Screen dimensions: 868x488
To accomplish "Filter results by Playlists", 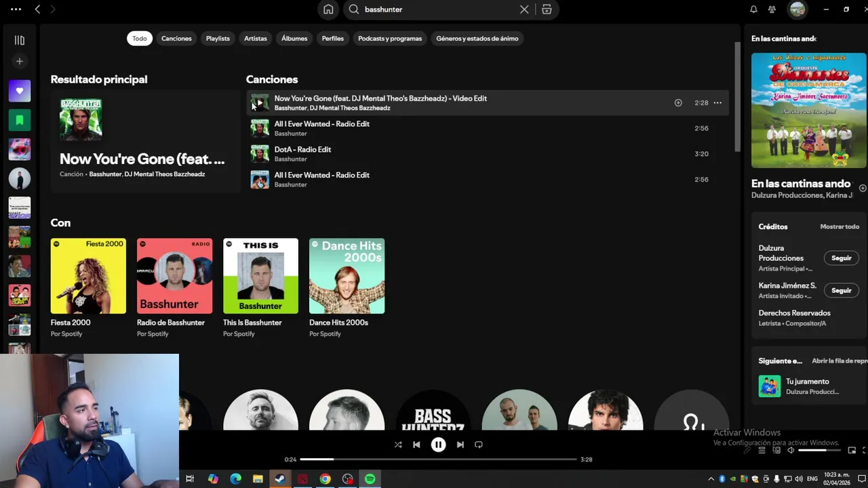I will click(218, 39).
